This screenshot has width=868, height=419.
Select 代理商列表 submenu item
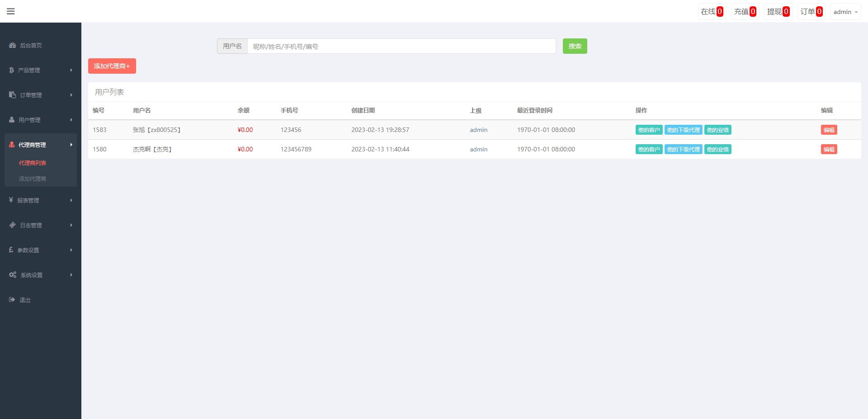(33, 163)
